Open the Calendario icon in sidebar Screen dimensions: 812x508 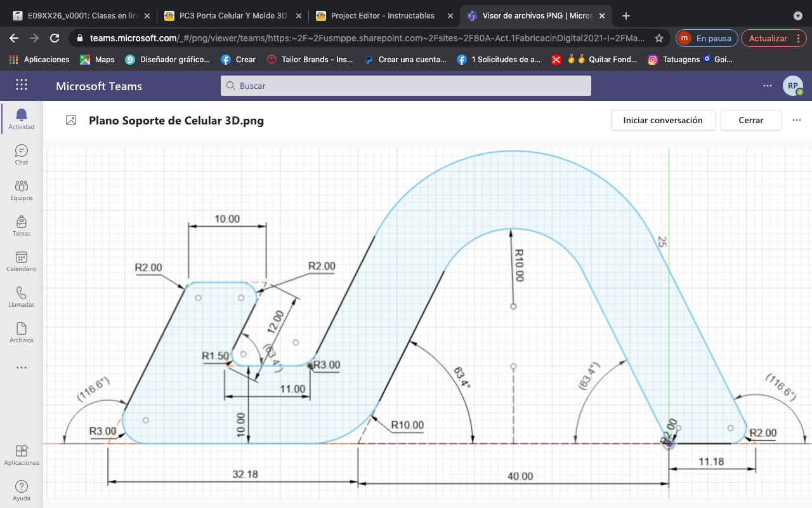click(x=22, y=261)
